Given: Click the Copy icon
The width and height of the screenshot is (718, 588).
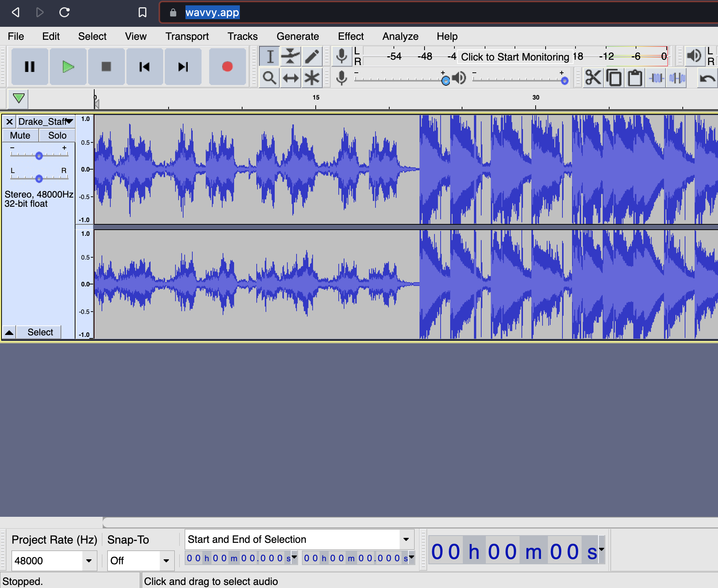Looking at the screenshot, I should click(x=614, y=78).
